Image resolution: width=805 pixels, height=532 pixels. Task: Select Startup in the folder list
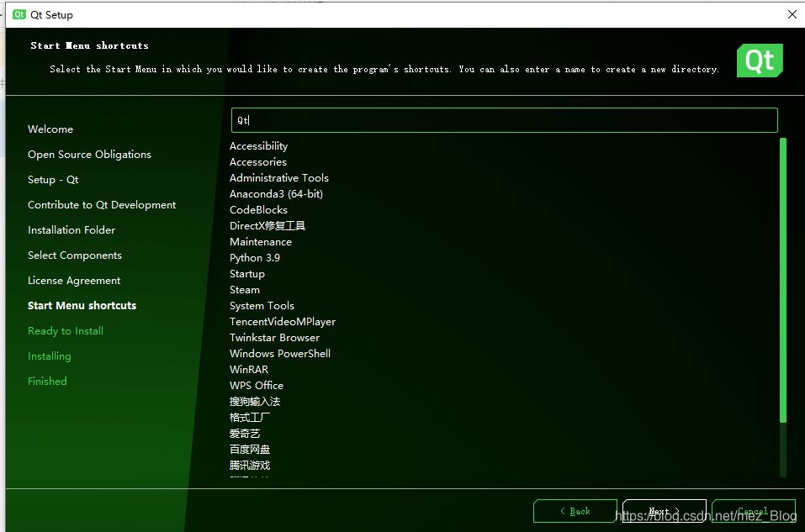(247, 274)
